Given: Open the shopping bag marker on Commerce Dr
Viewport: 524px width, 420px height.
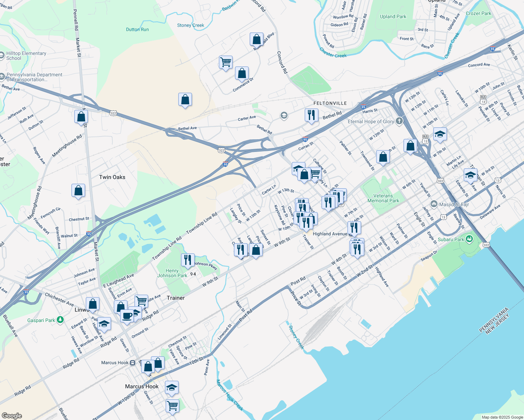Looking at the screenshot, I should 242,73.
